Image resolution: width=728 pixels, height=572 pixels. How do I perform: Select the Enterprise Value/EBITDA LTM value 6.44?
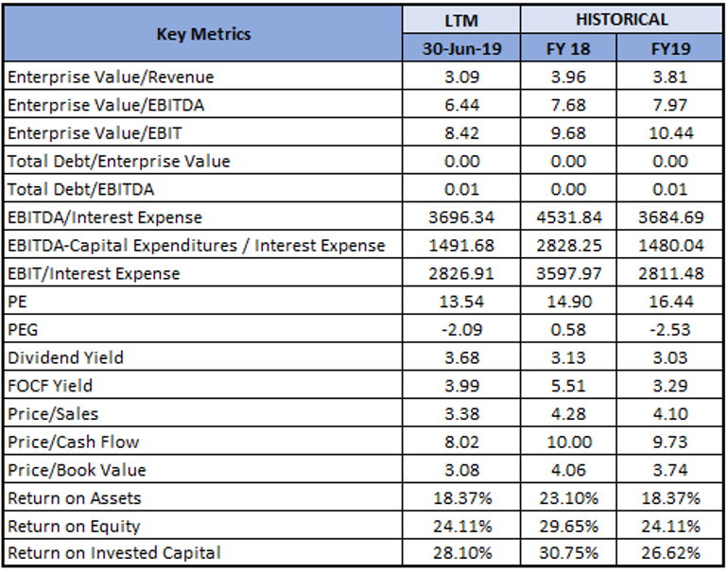click(461, 104)
